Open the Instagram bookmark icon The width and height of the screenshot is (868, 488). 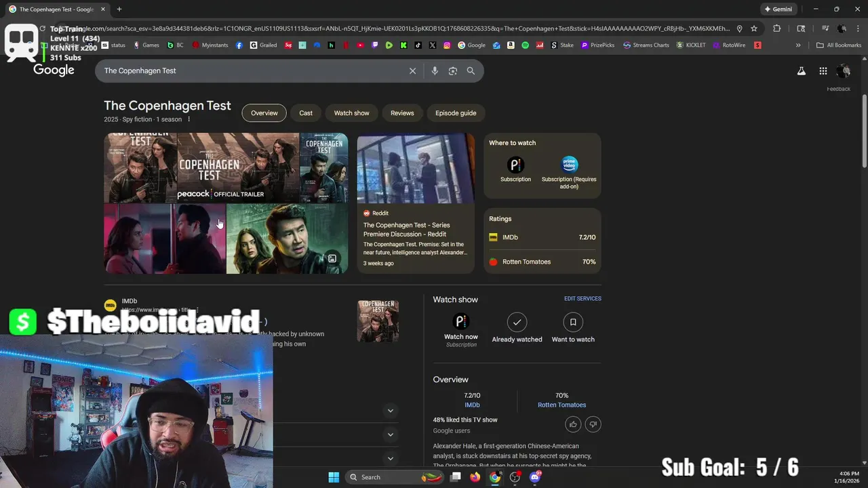coord(447,45)
